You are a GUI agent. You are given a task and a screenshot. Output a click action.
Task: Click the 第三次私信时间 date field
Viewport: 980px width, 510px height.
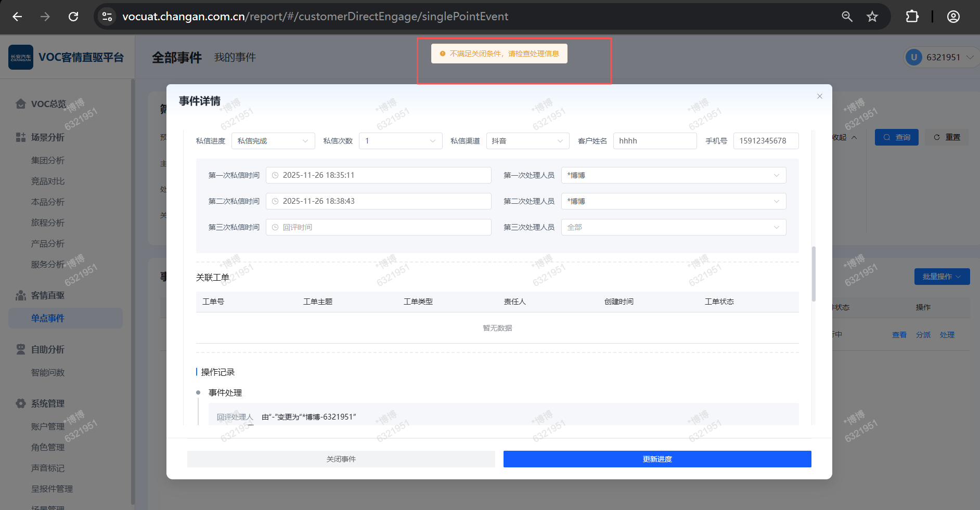tap(378, 227)
